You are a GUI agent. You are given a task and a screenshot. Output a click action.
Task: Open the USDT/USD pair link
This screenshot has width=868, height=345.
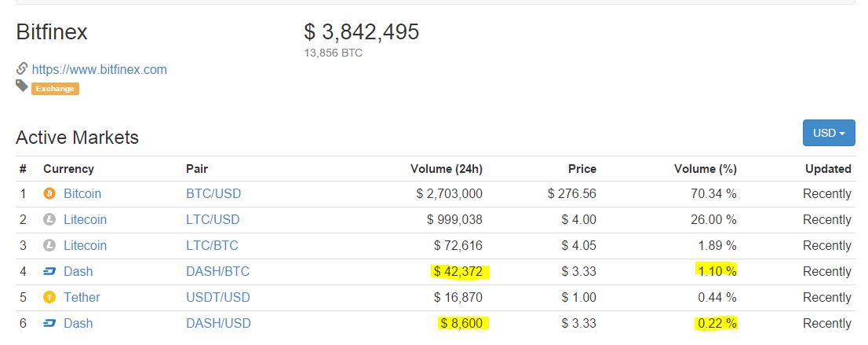click(218, 298)
